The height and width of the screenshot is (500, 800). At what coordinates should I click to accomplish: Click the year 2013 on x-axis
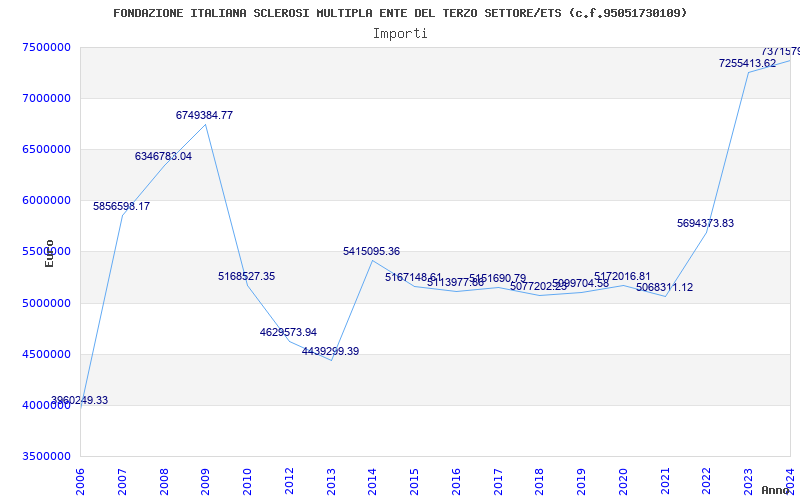[x=331, y=482]
